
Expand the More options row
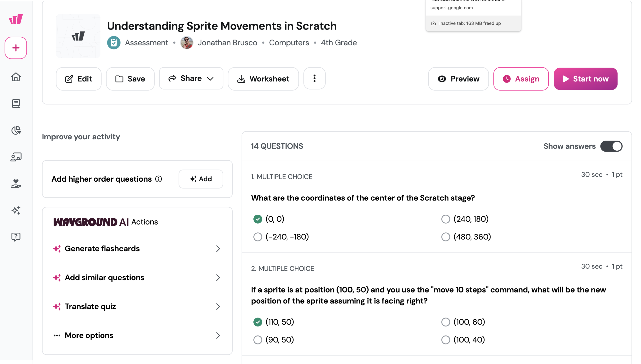pos(137,335)
